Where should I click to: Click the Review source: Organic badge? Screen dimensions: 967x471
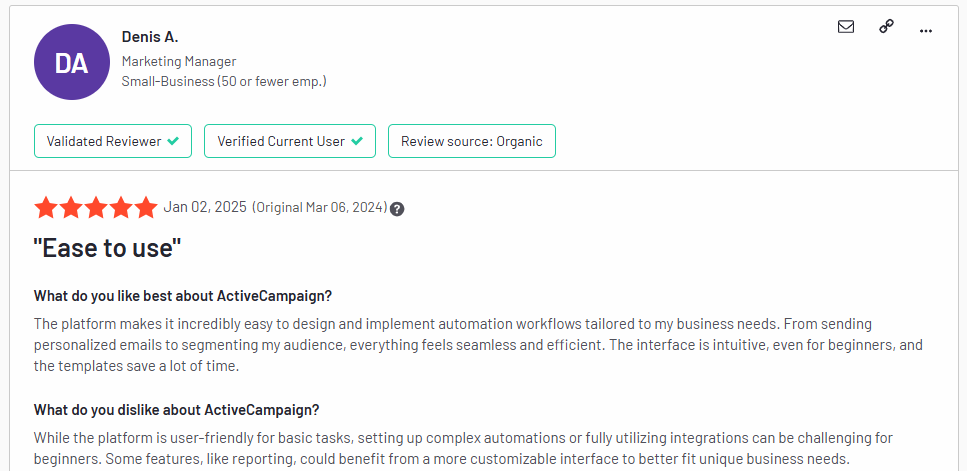[472, 141]
